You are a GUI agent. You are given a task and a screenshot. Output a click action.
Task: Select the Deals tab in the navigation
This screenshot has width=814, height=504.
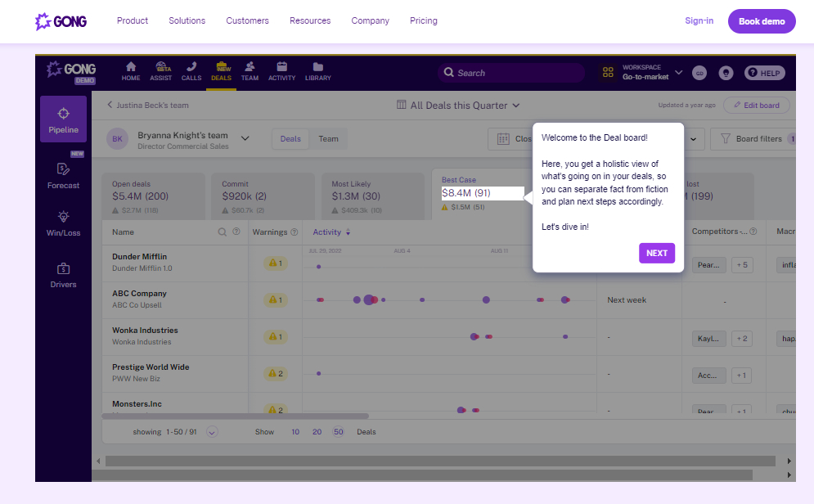[x=220, y=72]
